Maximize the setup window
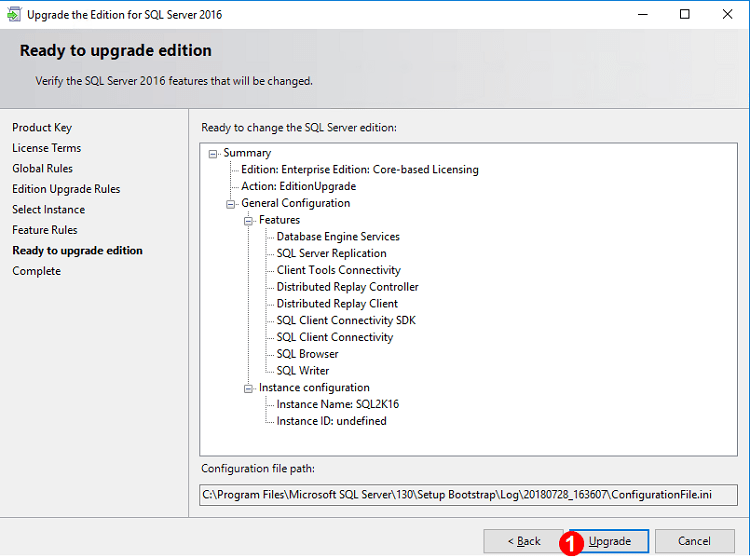The height and width of the screenshot is (558, 750). pyautogui.click(x=685, y=14)
